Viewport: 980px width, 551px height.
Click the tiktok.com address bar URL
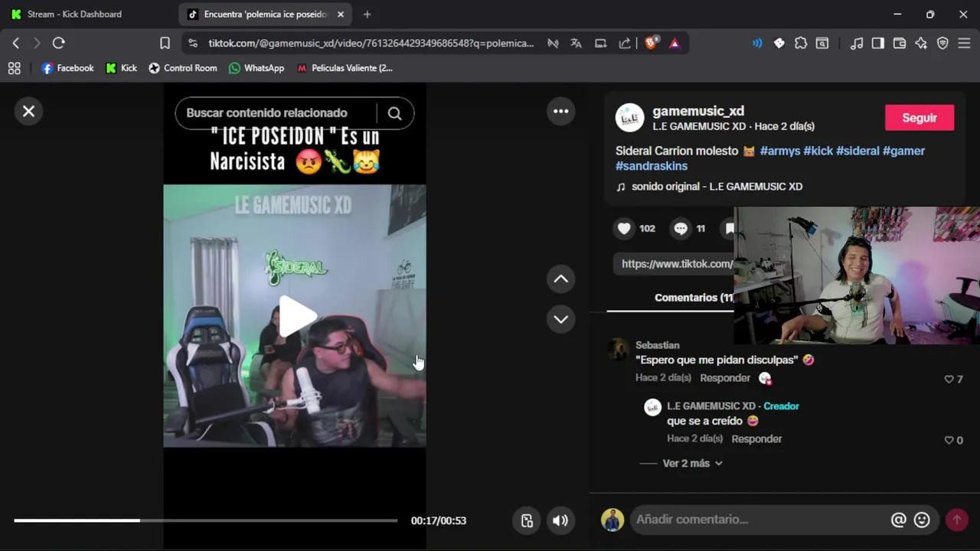371,44
